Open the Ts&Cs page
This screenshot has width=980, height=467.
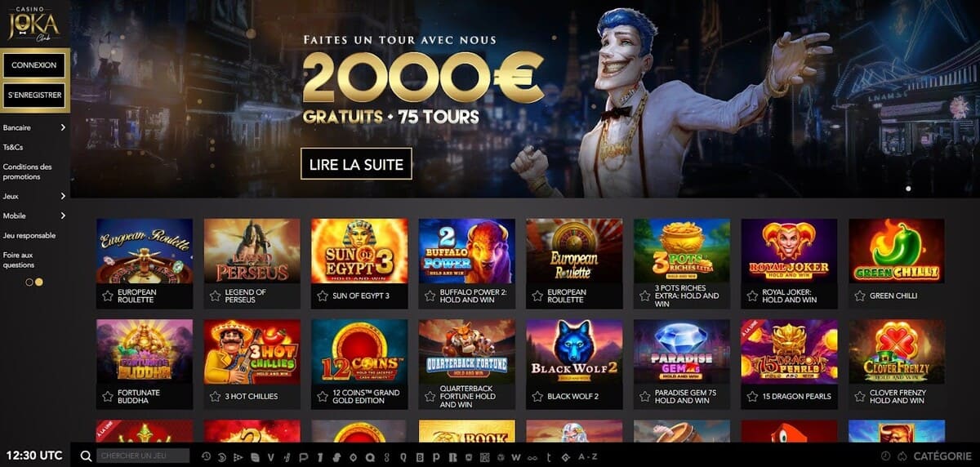[x=13, y=147]
